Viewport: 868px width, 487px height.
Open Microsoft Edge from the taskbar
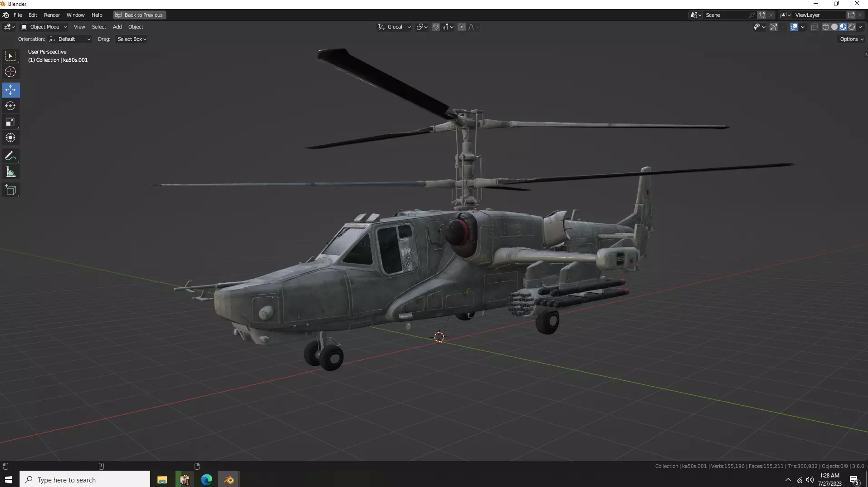click(207, 480)
